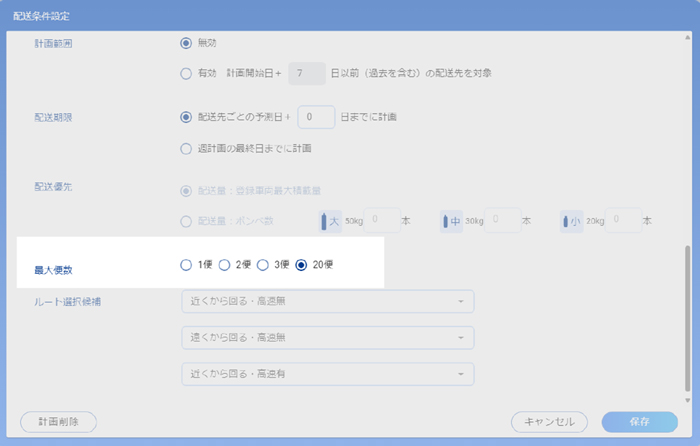Viewport: 700px width, 446px height.
Task: Click the 大 50kg cylinder count field
Action: point(382,220)
